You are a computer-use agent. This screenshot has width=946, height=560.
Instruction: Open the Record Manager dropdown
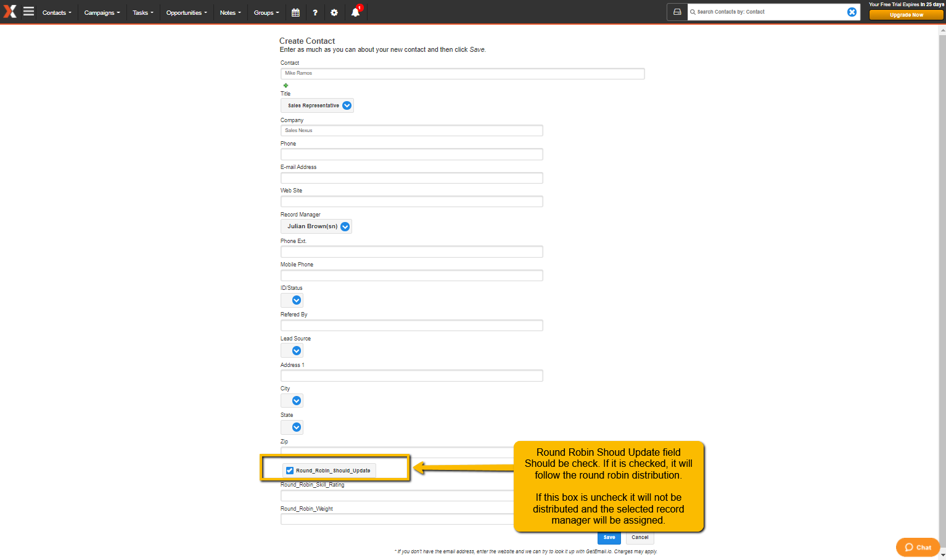click(345, 226)
